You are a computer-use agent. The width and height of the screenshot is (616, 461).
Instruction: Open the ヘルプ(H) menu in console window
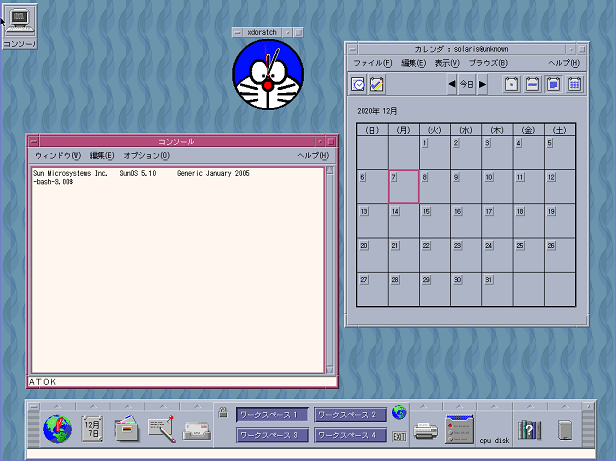[313, 156]
